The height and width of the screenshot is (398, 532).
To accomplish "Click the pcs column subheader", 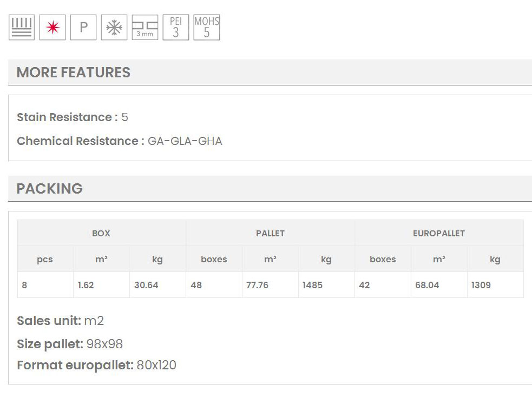I will 45,260.
